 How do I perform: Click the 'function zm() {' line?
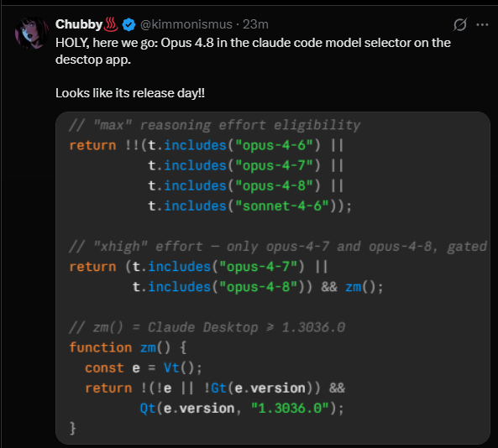coord(128,347)
